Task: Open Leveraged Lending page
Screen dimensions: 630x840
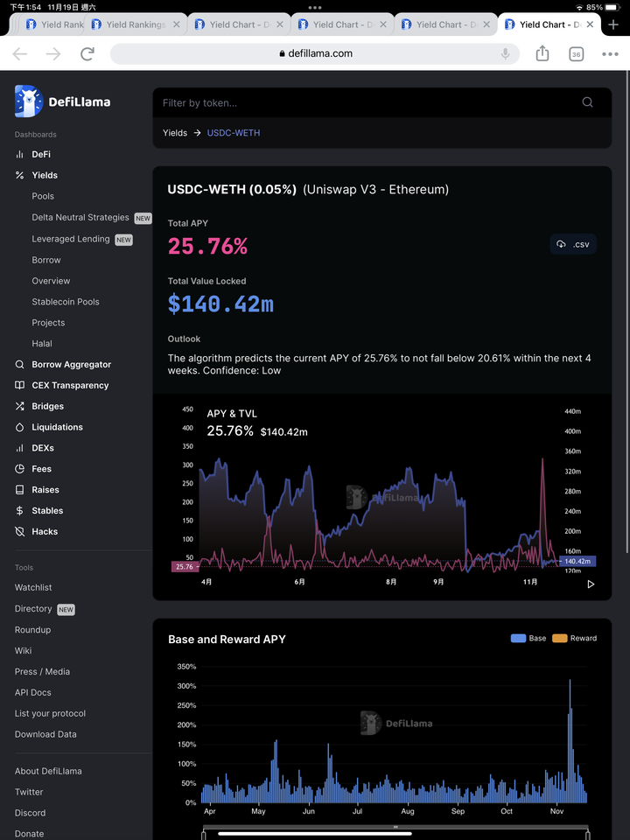Action: (x=71, y=239)
